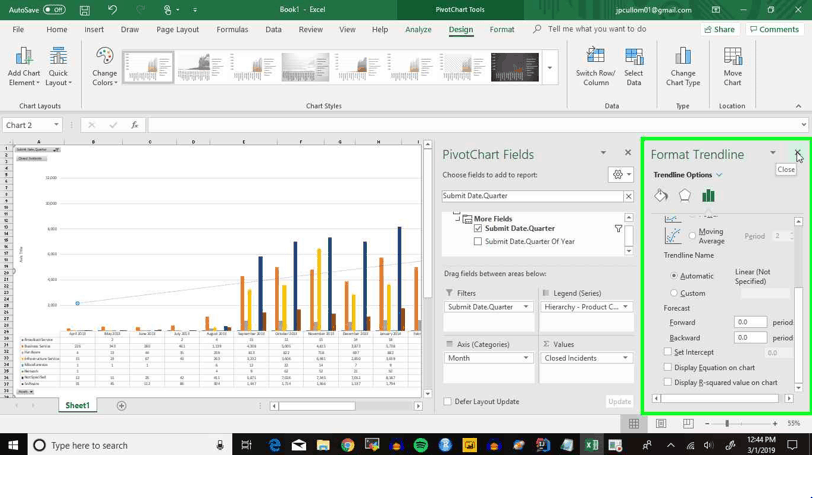
Task: Click the Share button
Action: 720,29
